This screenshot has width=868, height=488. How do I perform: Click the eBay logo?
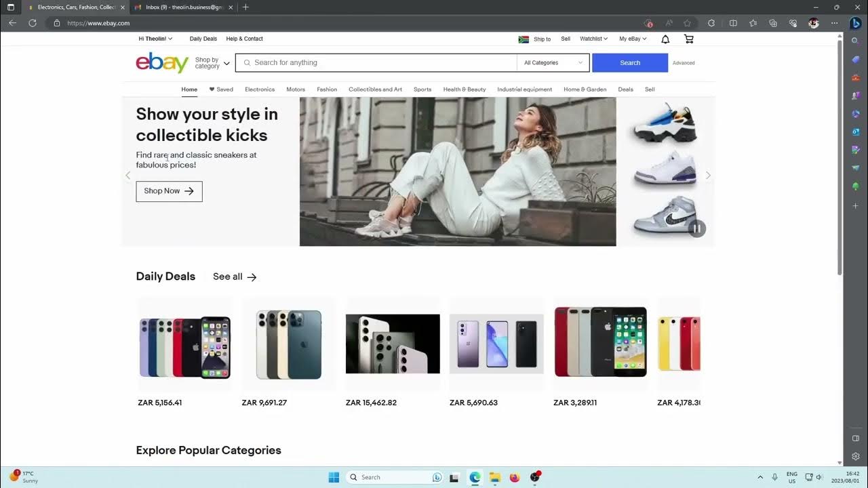[x=162, y=62]
